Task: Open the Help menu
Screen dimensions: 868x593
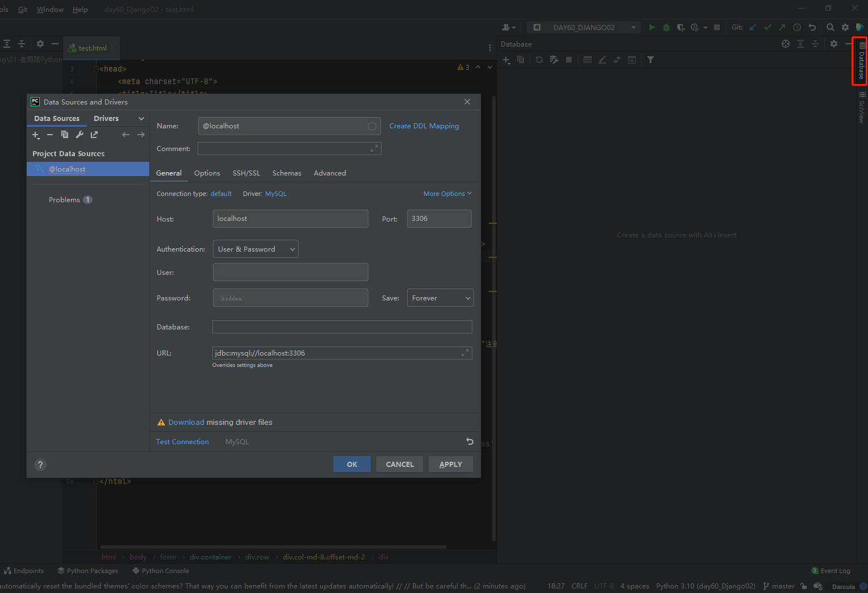Action: (x=80, y=10)
